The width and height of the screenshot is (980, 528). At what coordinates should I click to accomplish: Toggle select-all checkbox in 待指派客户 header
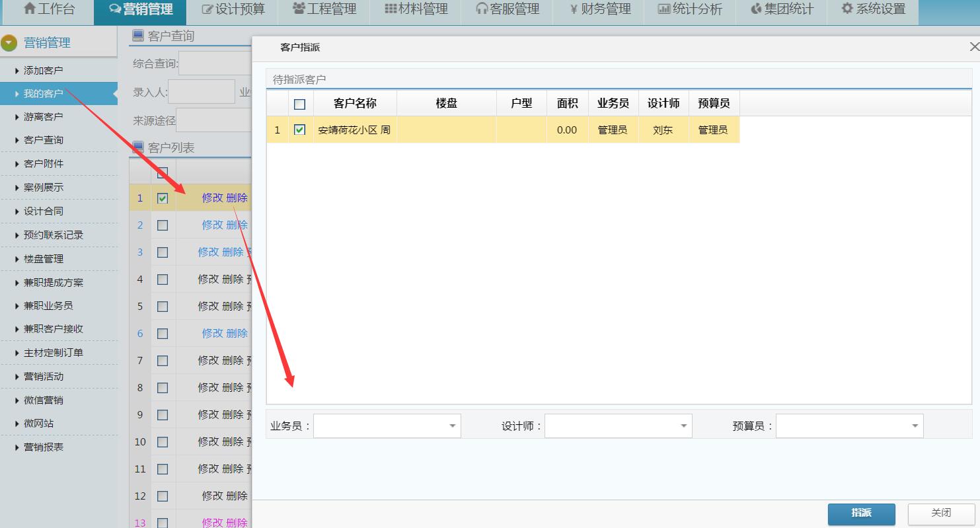(x=299, y=104)
